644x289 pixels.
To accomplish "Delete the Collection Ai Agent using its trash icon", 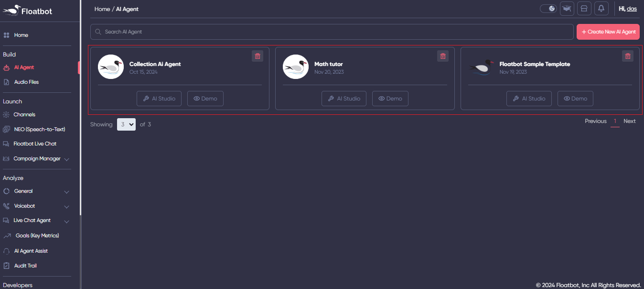I will 258,56.
